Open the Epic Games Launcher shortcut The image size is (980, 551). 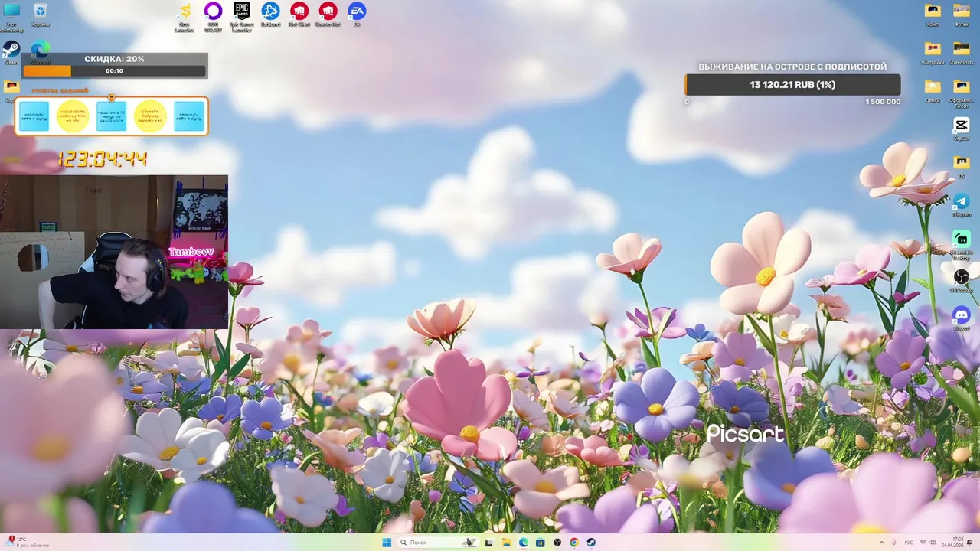[241, 15]
